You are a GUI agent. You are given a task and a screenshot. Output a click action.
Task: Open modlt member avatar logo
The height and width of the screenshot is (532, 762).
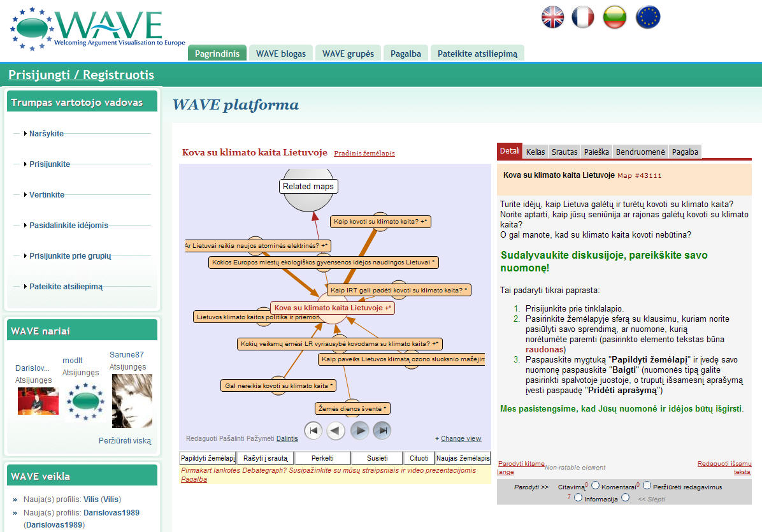click(x=85, y=401)
